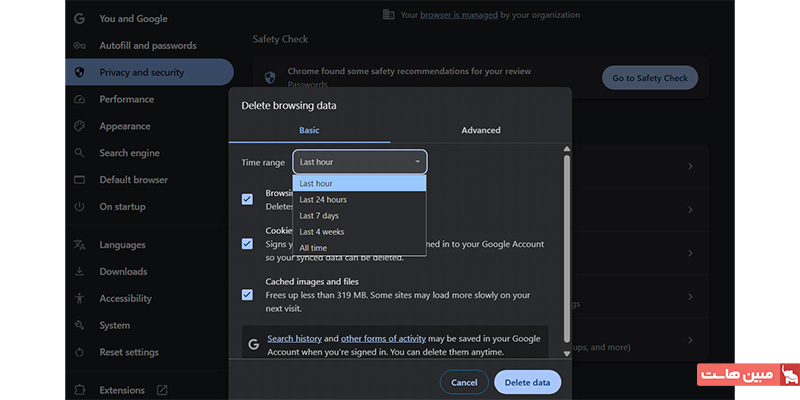The image size is (800, 400).
Task: Click the reset icon for Reset settings
Action: point(79,352)
